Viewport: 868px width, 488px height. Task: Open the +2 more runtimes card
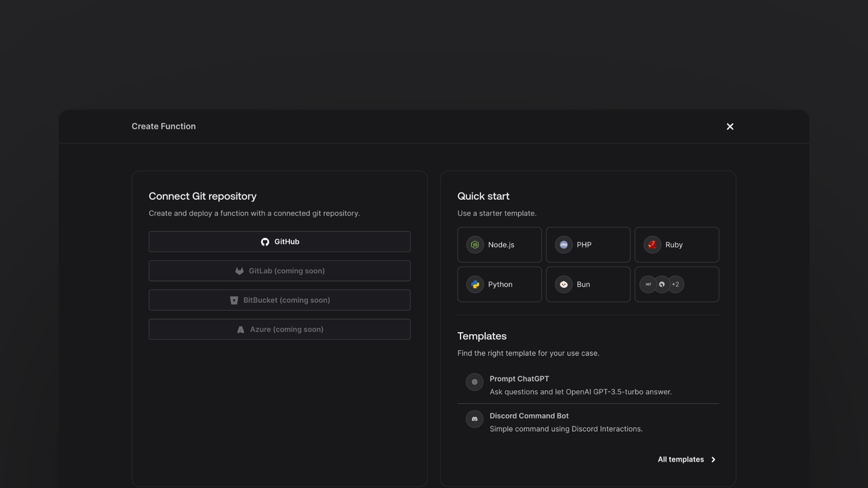point(677,284)
